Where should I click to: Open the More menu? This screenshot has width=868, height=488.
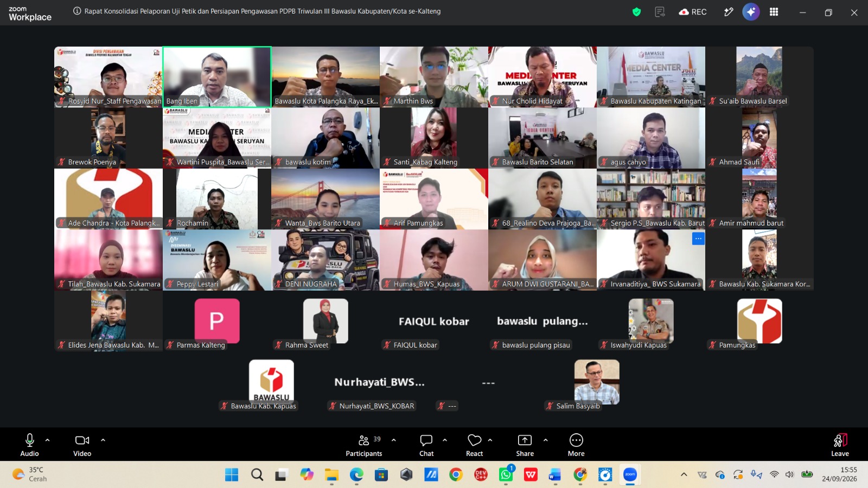[x=576, y=445]
